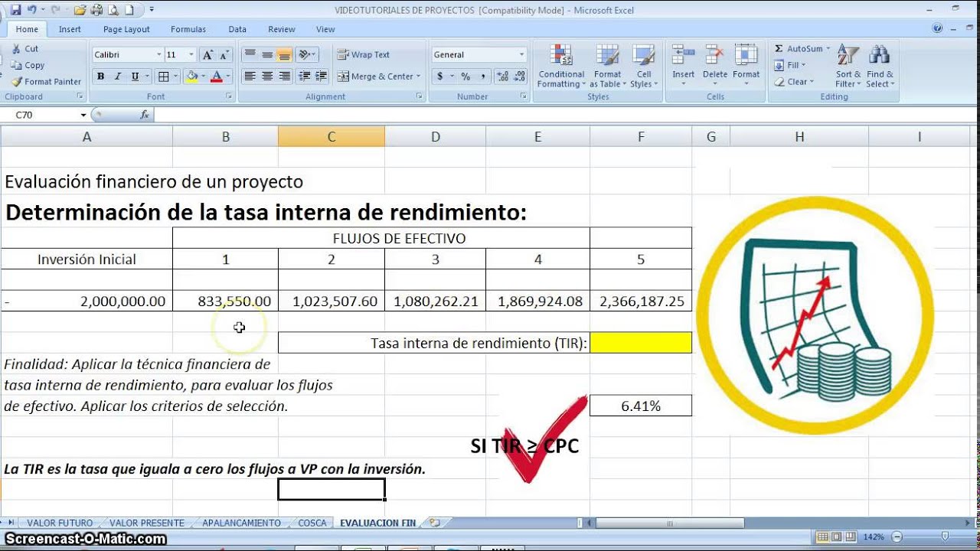Toggle italic formatting
The image size is (980, 551).
(118, 77)
